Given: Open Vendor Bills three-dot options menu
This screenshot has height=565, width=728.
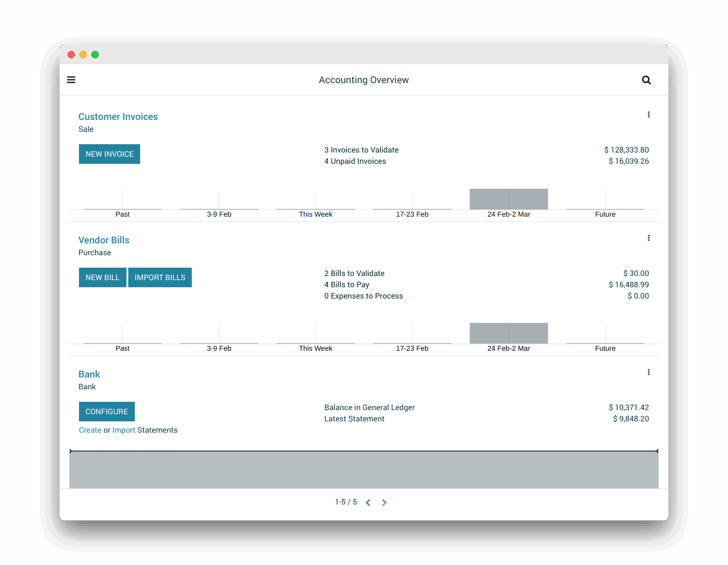Looking at the screenshot, I should coord(648,238).
